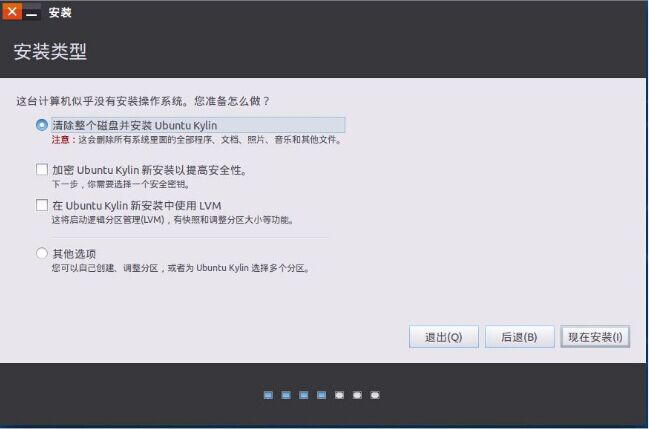
Task: Click the 其他选项 description about creating partitions
Action: (x=180, y=268)
